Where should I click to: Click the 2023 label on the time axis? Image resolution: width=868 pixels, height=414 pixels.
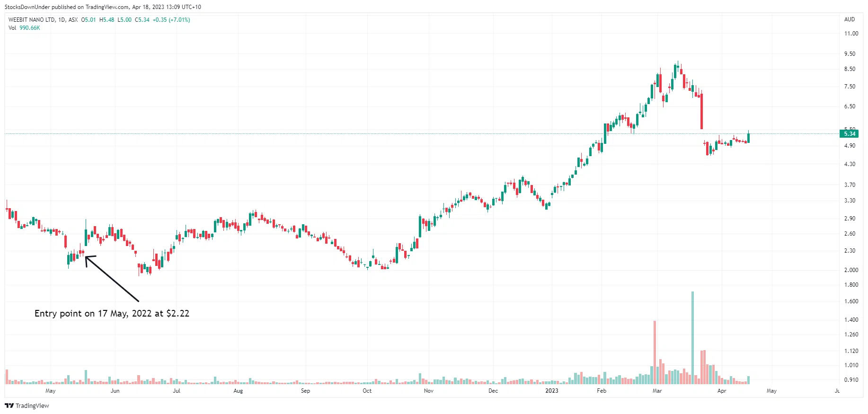pos(551,391)
